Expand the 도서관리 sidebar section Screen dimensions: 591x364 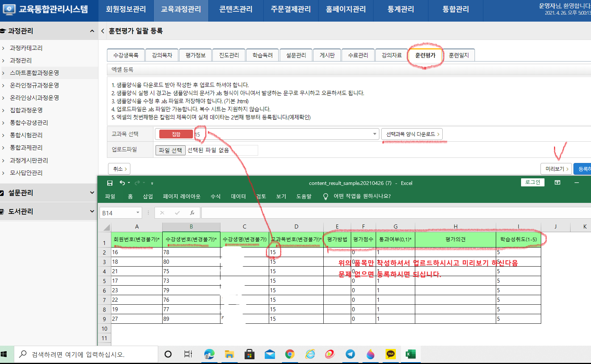[92, 211]
